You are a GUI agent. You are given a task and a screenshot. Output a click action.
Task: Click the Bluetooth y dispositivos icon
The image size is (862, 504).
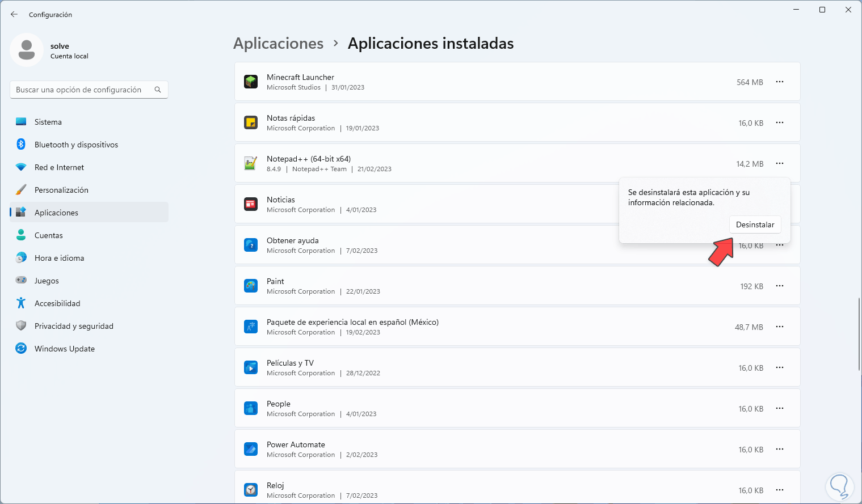(21, 145)
